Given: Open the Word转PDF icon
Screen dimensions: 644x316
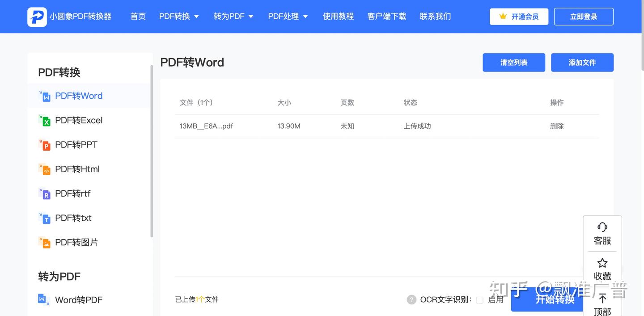Looking at the screenshot, I should click(44, 299).
